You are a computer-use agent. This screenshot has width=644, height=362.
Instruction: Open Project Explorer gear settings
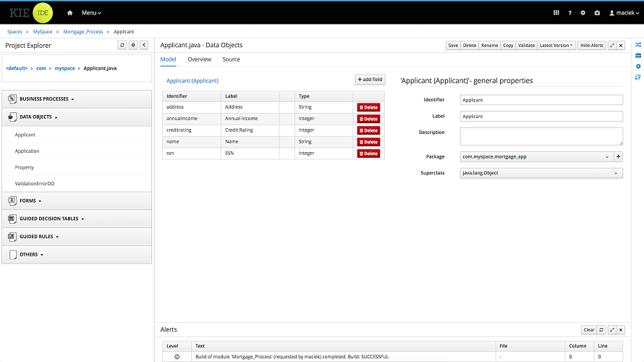(133, 45)
